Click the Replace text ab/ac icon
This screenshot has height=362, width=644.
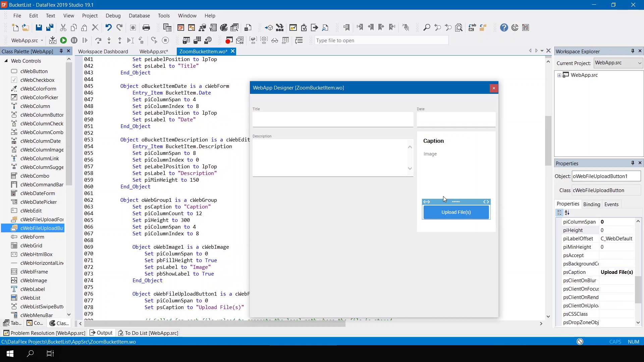pos(472,27)
